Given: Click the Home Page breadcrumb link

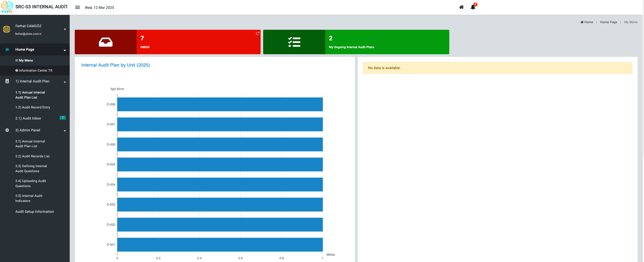Looking at the screenshot, I should 608,22.
